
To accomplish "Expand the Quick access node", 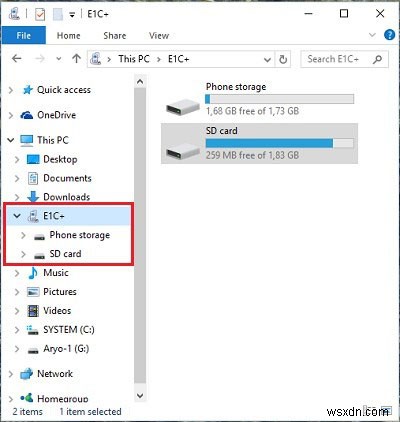I will [11, 90].
